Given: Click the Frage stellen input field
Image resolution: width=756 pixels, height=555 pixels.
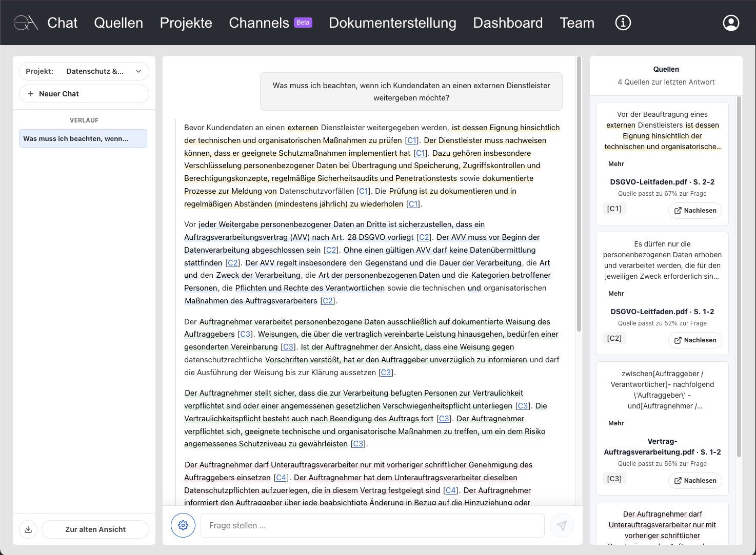Looking at the screenshot, I should [372, 525].
